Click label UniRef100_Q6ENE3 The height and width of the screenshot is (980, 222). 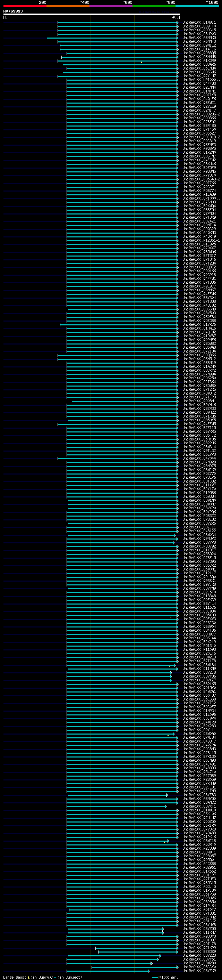[199, 145]
